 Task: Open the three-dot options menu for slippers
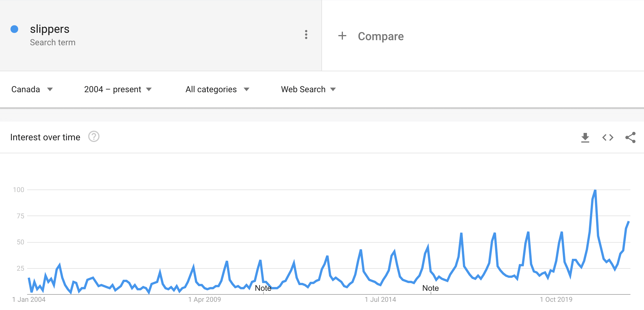[306, 35]
